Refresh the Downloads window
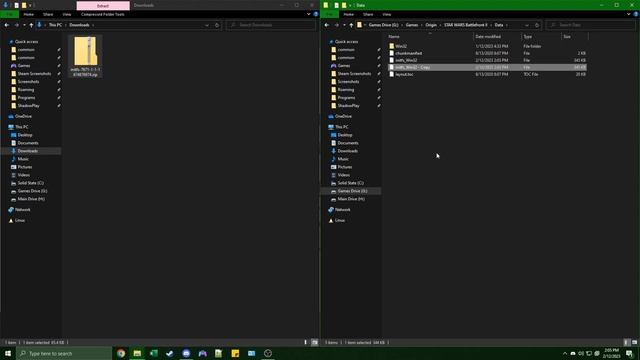The height and width of the screenshot is (360, 640). point(217,25)
